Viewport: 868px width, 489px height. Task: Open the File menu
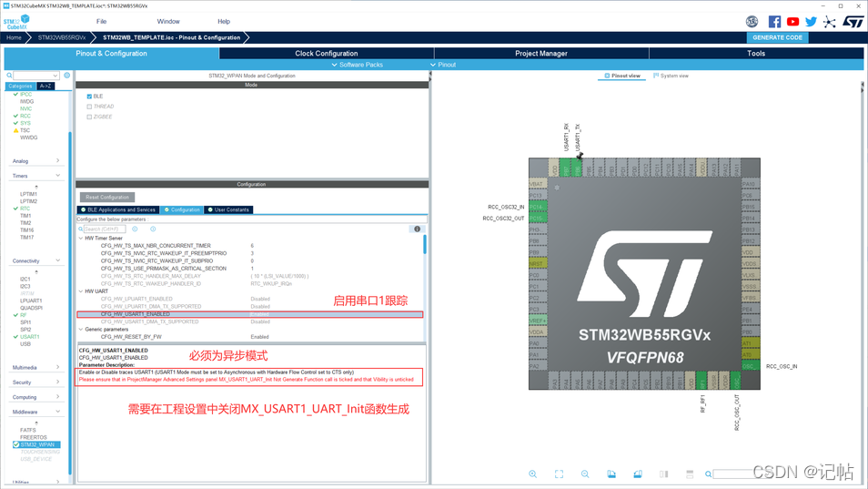[x=101, y=22]
